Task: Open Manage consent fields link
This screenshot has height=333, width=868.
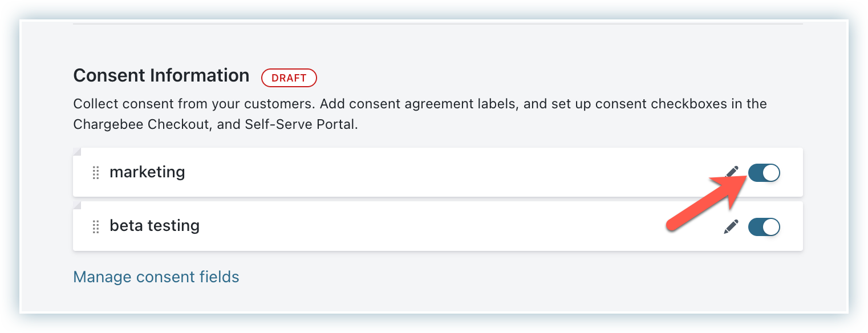Action: click(x=156, y=277)
